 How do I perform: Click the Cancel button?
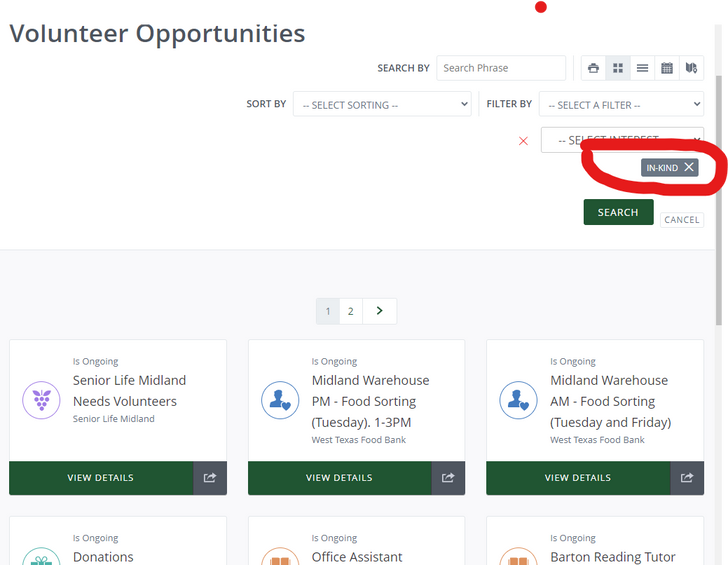tap(682, 220)
